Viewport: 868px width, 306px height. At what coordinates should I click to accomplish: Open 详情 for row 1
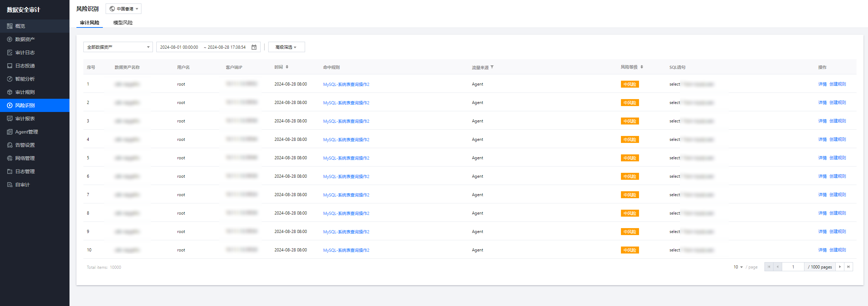[822, 84]
